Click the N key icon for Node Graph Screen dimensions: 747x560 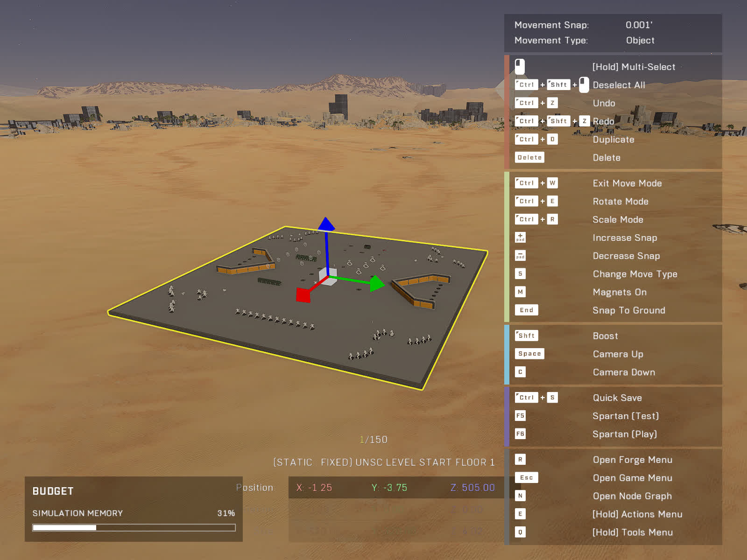[x=520, y=496]
